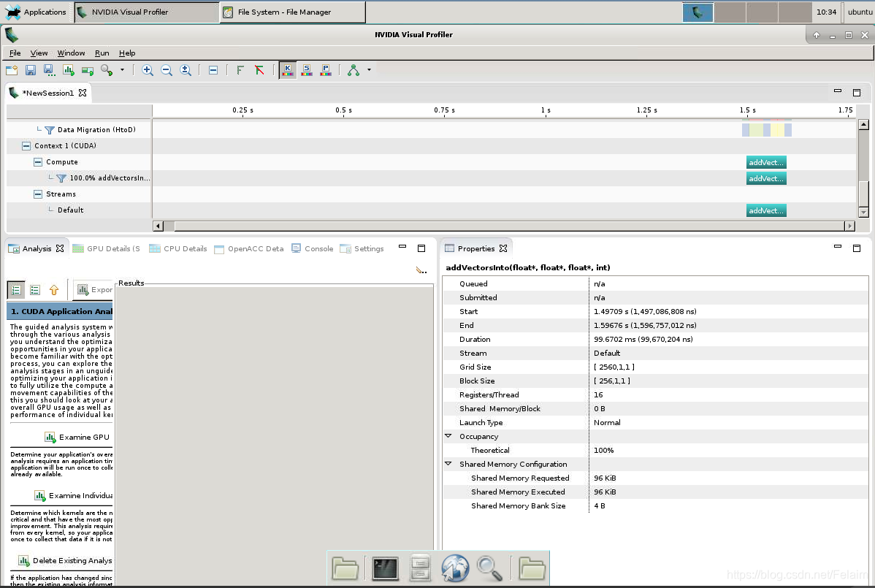Image resolution: width=875 pixels, height=588 pixels.
Task: Switch to the Settings tab
Action: tap(362, 249)
